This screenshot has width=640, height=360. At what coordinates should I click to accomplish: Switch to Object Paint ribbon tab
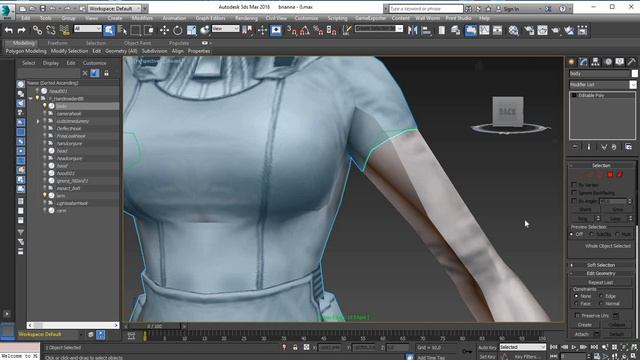point(138,43)
